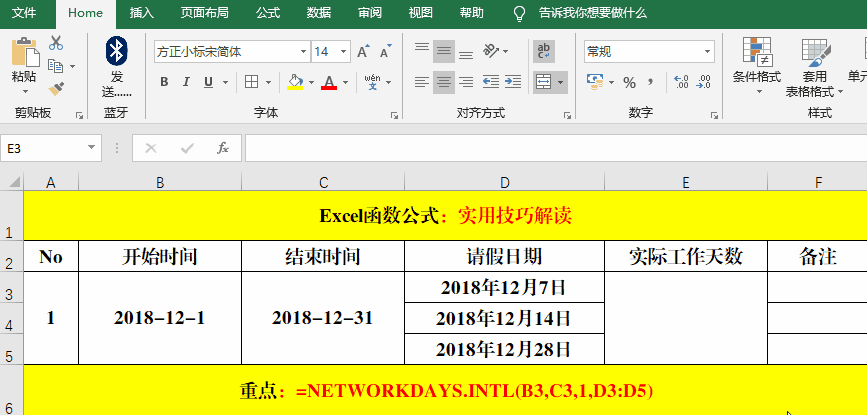Click the borders grid icon
This screenshot has height=415, width=867.
point(252,82)
